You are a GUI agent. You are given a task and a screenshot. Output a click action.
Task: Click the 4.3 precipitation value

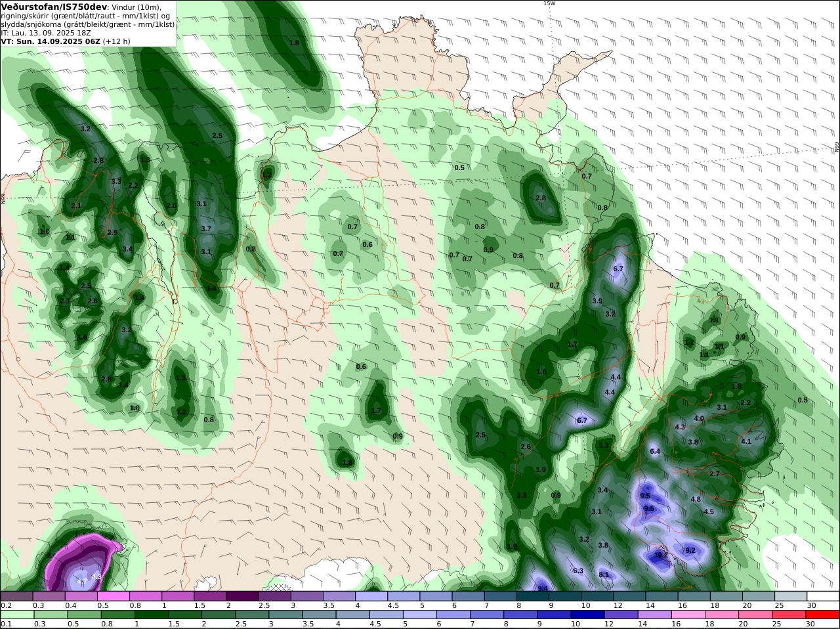(680, 427)
